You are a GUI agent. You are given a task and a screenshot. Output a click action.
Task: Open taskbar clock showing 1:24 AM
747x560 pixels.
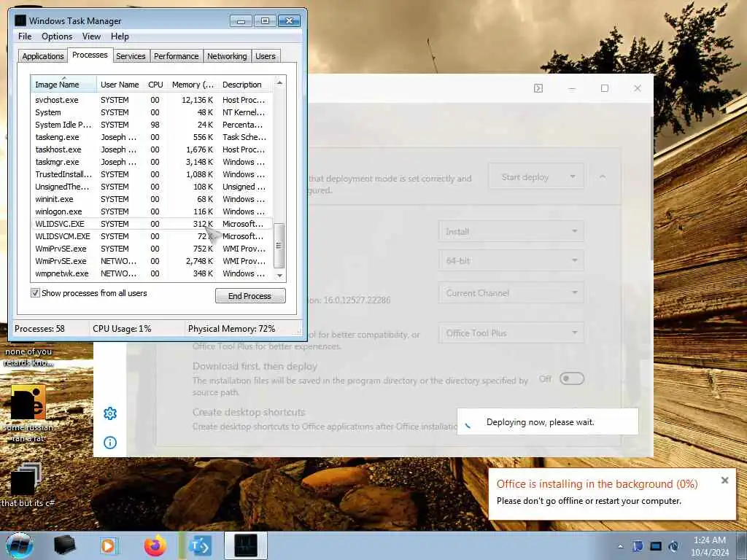pos(710,546)
